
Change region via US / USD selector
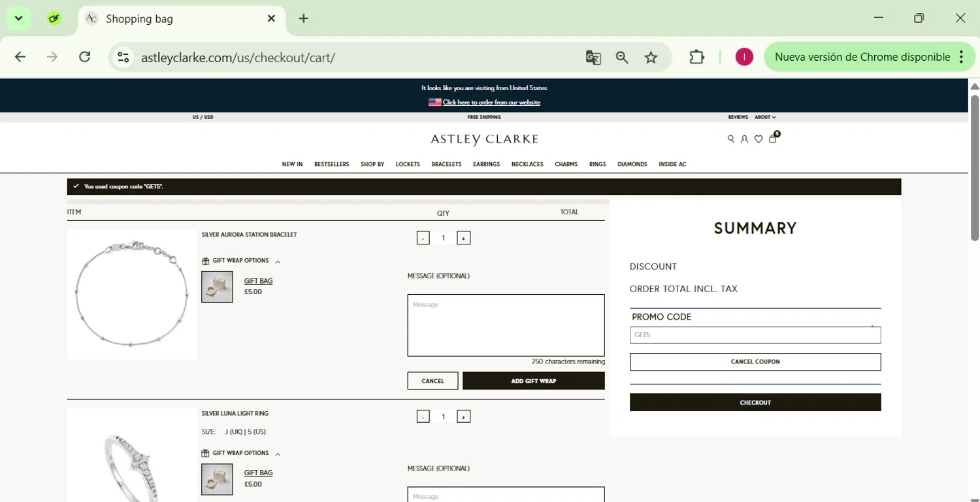coord(203,118)
